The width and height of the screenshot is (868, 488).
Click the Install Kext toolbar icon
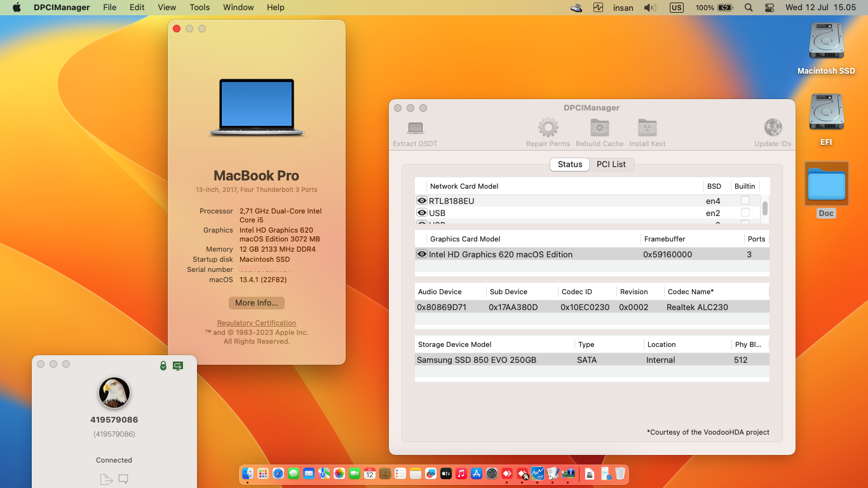click(647, 128)
